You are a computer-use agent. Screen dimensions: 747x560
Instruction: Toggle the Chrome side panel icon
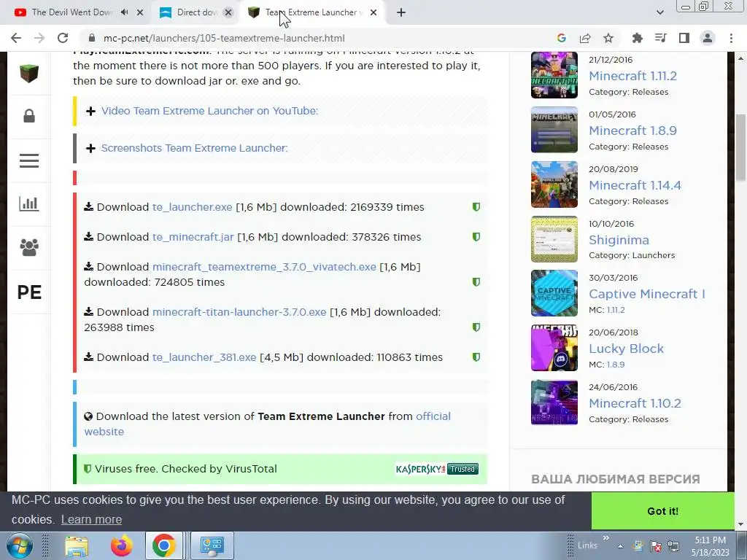click(684, 38)
